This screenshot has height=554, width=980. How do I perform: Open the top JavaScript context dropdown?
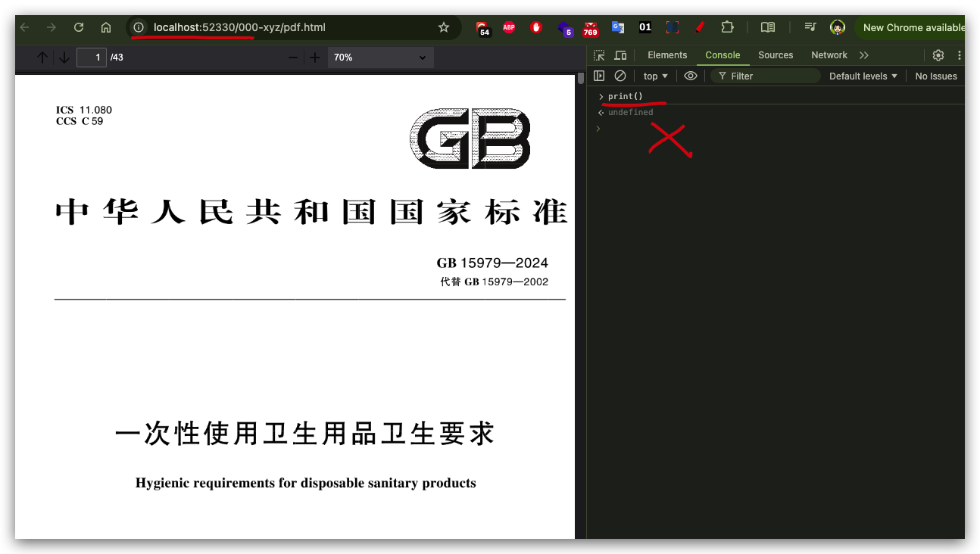656,76
